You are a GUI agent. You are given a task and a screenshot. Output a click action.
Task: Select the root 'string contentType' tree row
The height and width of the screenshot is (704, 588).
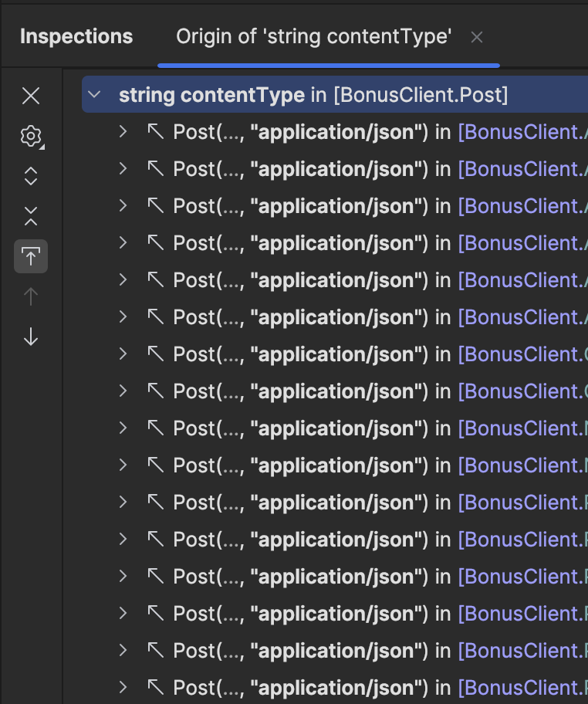[211, 95]
